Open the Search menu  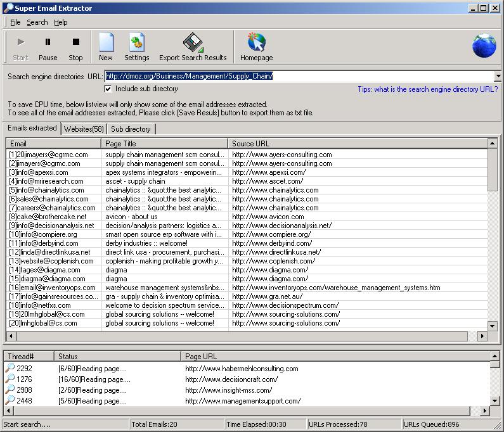(37, 22)
